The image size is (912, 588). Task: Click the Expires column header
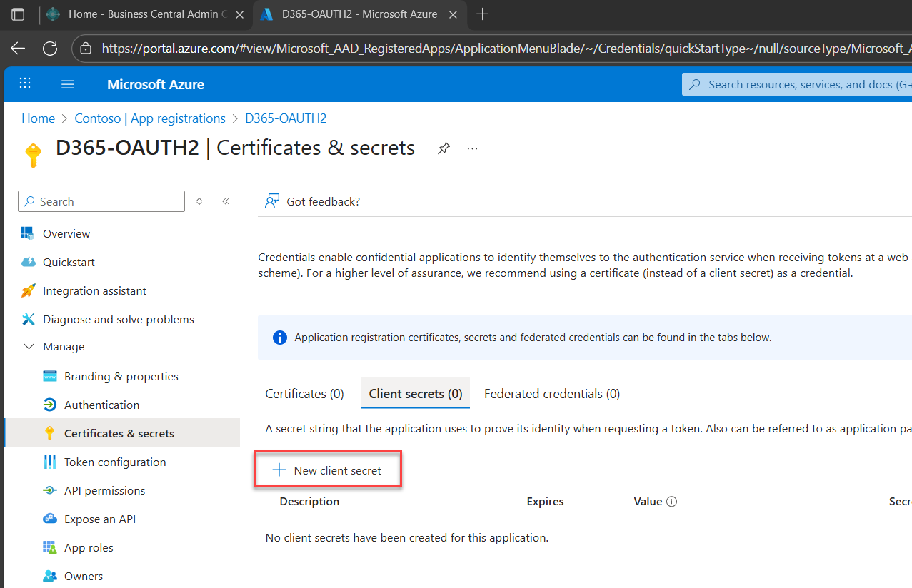click(x=545, y=502)
